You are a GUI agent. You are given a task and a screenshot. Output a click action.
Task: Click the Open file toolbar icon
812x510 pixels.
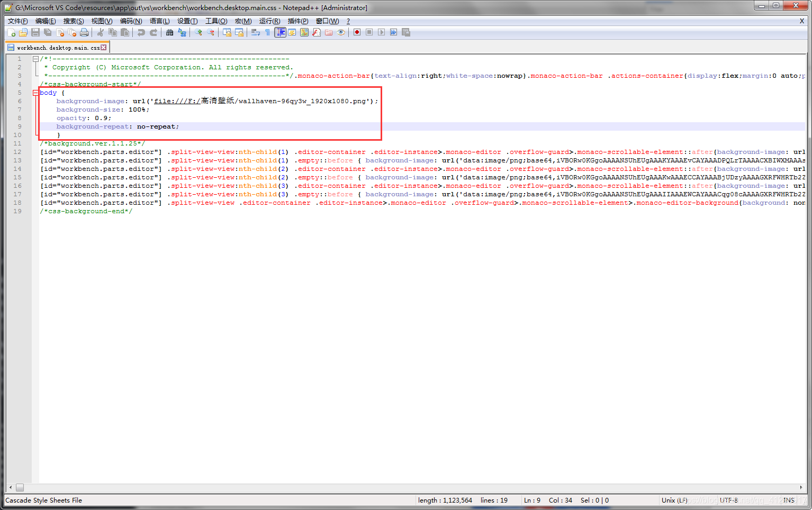tap(23, 32)
